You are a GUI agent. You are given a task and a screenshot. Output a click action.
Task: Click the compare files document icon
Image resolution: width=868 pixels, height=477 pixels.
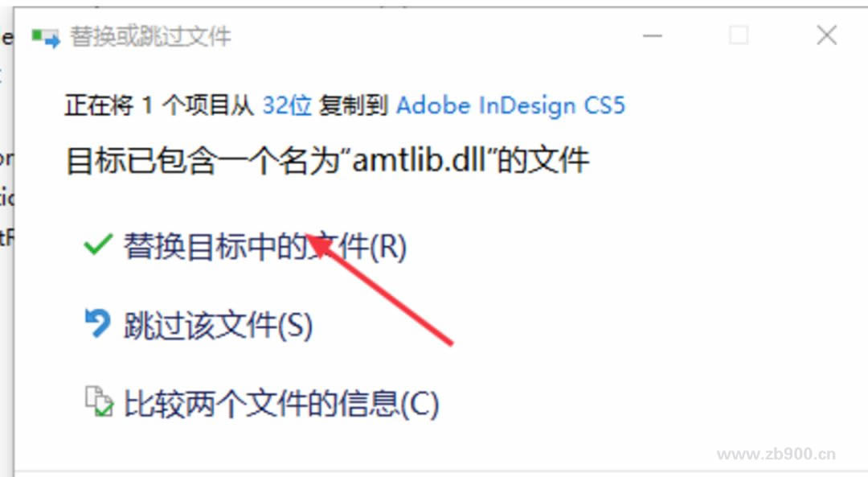pos(99,401)
